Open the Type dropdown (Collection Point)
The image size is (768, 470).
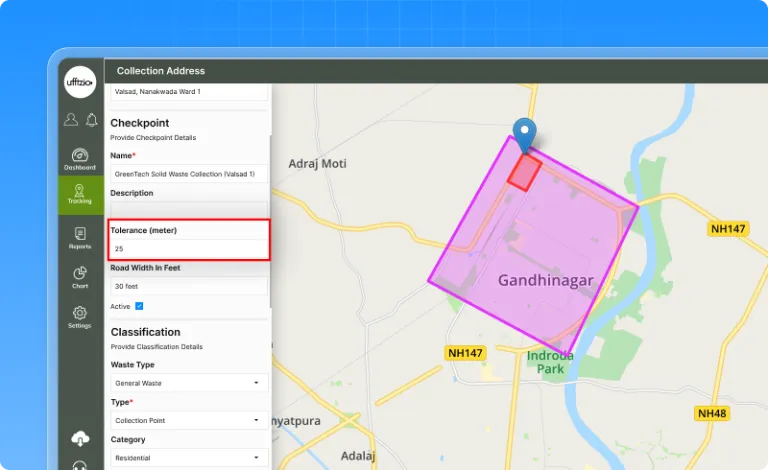click(x=189, y=420)
